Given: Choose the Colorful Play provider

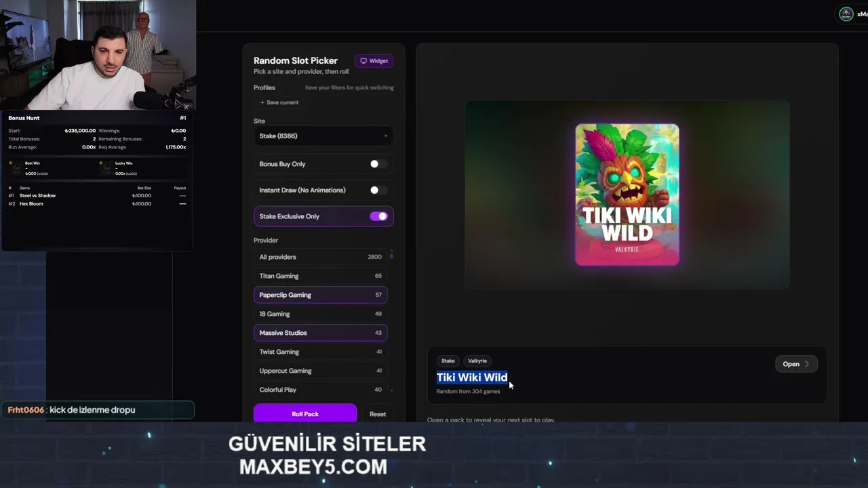Looking at the screenshot, I should click(x=320, y=390).
